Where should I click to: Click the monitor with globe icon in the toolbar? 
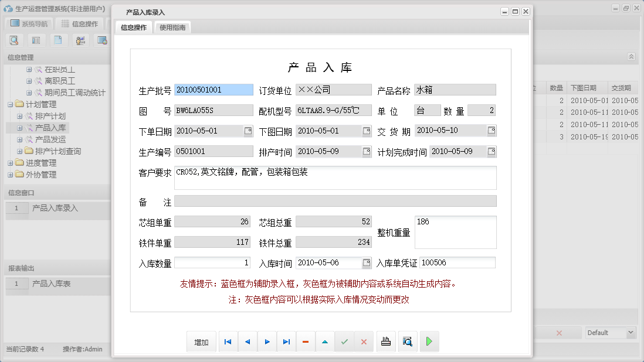coord(103,40)
